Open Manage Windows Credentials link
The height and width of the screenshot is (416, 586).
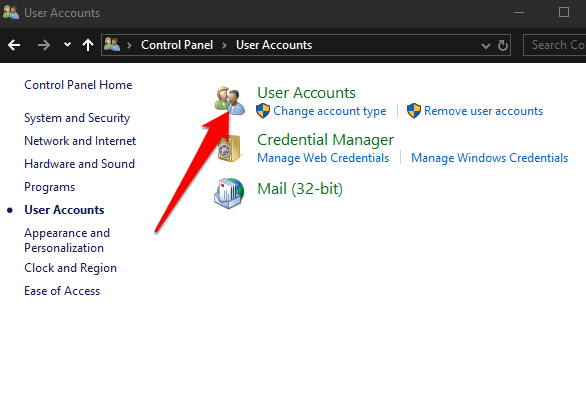point(490,158)
